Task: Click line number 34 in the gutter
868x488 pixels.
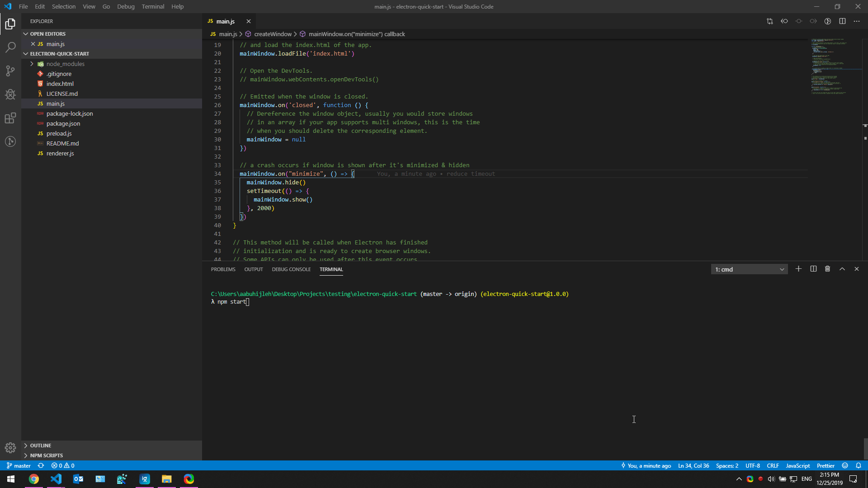Action: pos(217,174)
